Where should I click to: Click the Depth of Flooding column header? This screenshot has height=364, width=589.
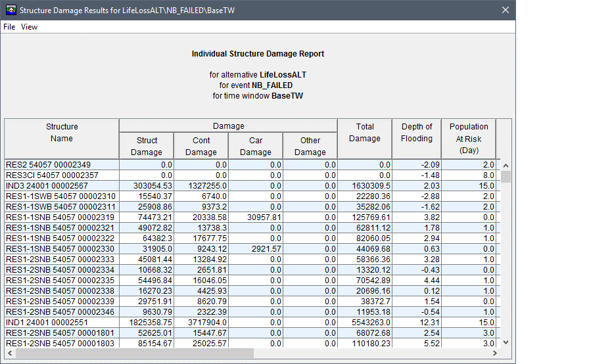pos(417,139)
